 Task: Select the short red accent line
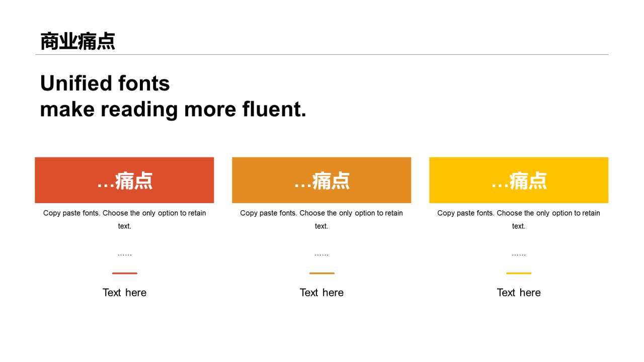(124, 273)
